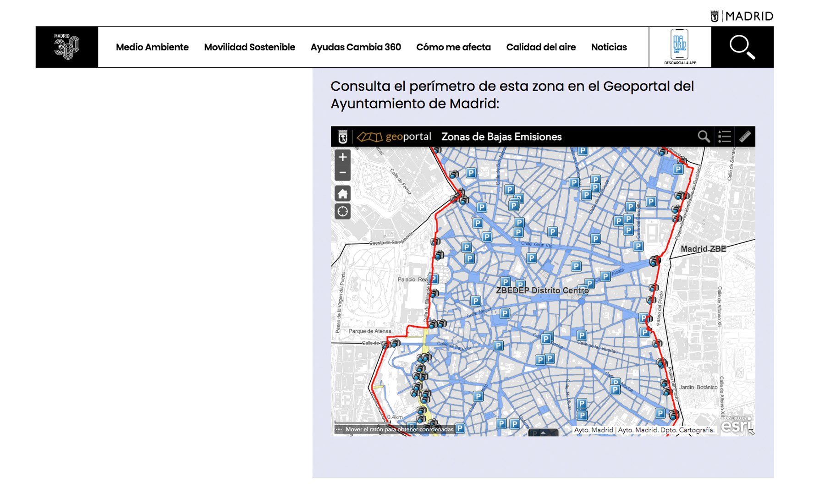Select the ruler measurement tool

[745, 137]
